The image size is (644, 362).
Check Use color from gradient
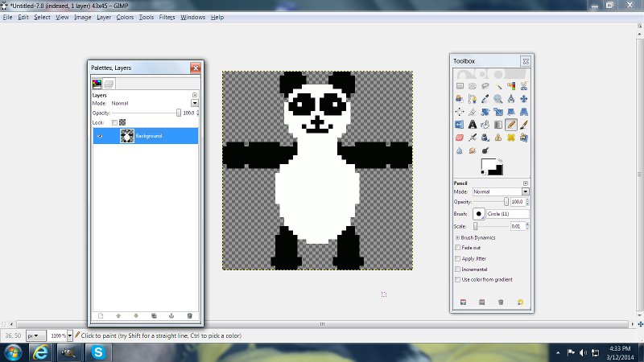point(457,279)
